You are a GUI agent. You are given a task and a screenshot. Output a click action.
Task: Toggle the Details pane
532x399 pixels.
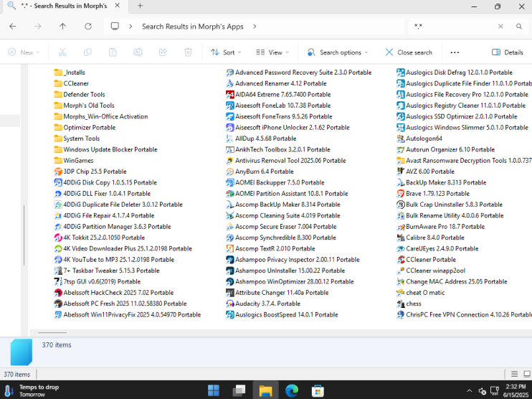pyautogui.click(x=507, y=52)
